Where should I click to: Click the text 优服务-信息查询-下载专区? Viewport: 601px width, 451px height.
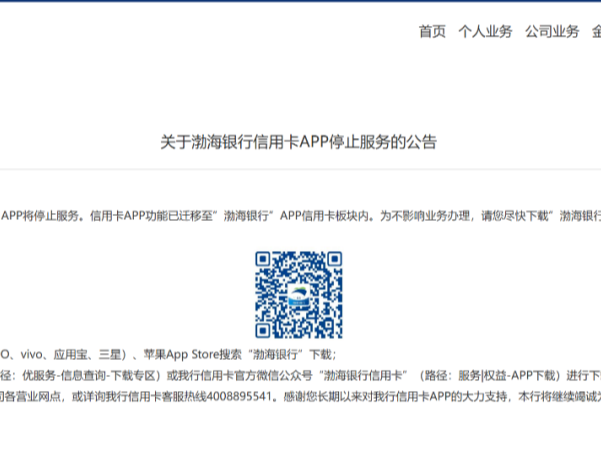(87, 376)
